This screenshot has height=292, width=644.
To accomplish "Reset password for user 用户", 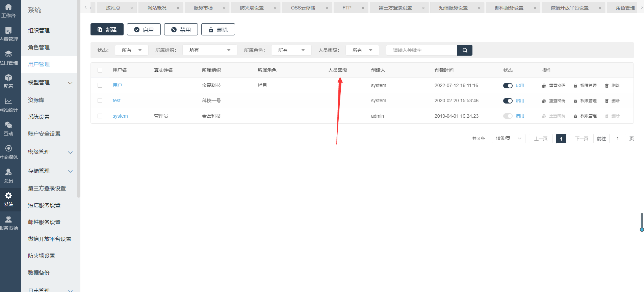I will 553,86.
